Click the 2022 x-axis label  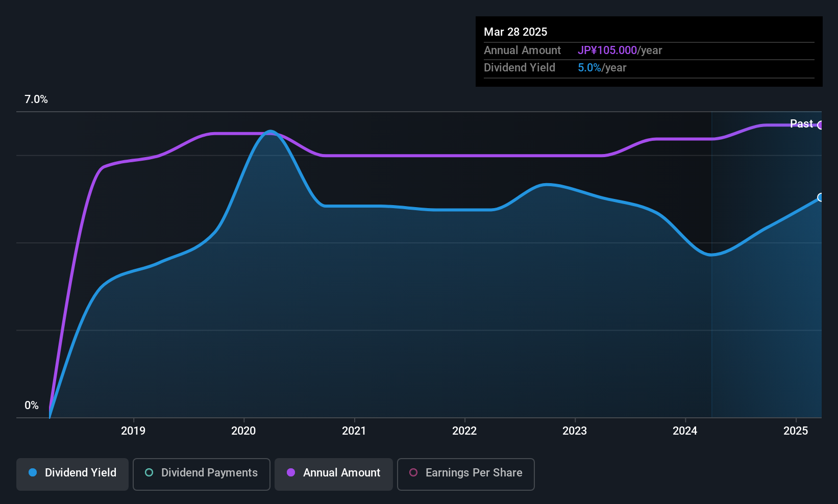[x=464, y=431]
